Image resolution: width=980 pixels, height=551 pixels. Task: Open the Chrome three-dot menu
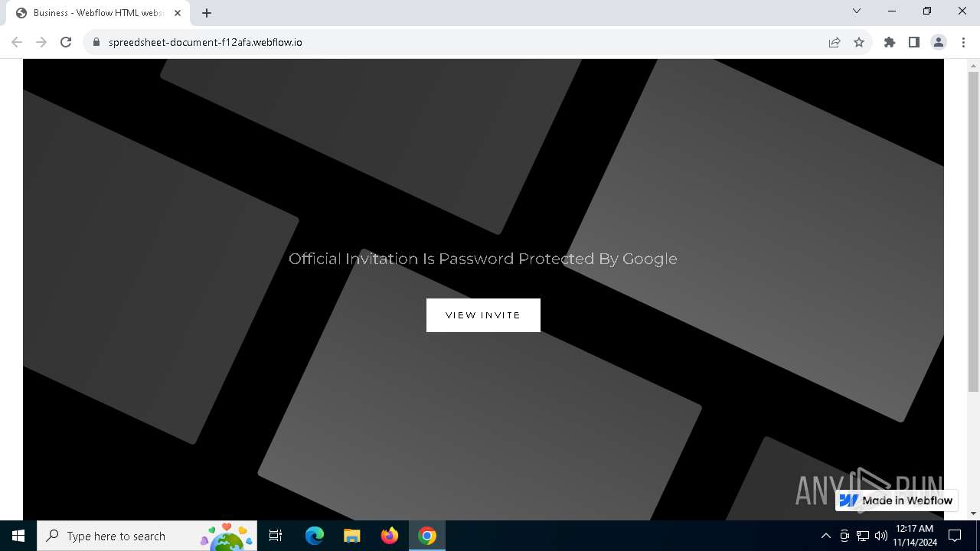tap(963, 42)
